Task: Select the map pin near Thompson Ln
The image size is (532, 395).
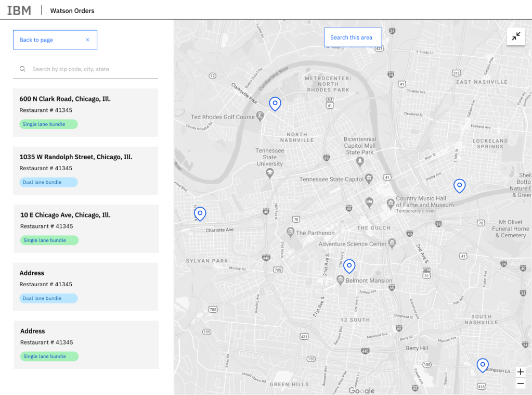Action: 483,365
